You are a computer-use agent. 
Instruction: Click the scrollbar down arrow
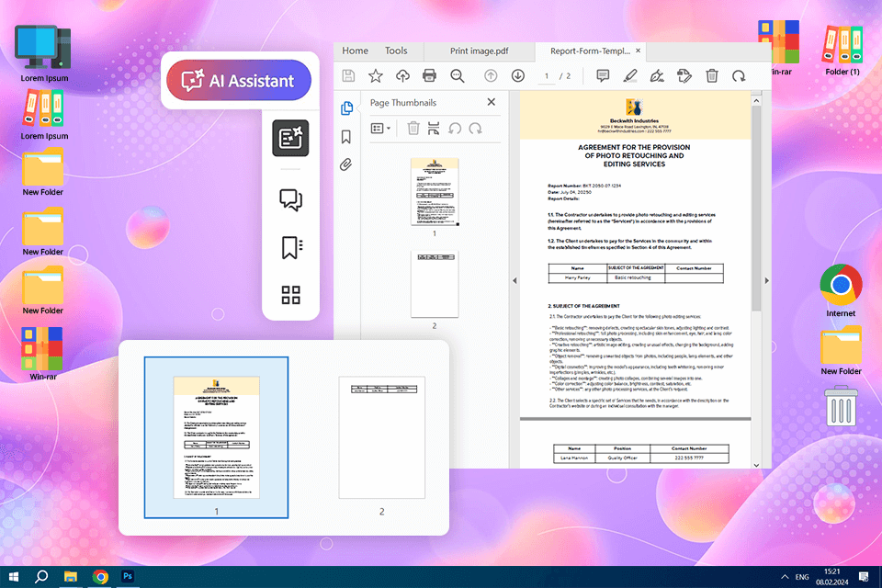[756, 465]
